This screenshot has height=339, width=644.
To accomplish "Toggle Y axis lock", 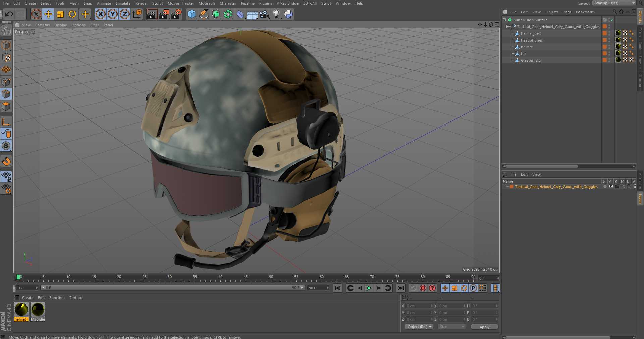I will click(x=113, y=14).
